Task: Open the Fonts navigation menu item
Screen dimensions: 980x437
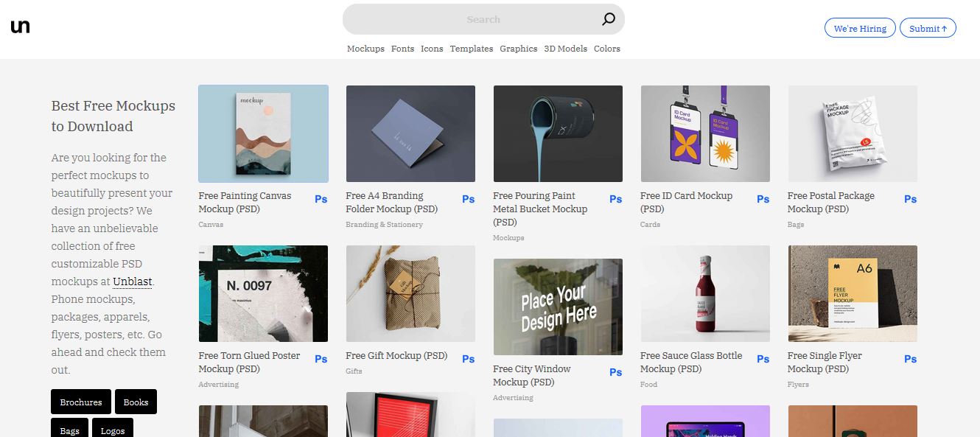Action: point(402,49)
